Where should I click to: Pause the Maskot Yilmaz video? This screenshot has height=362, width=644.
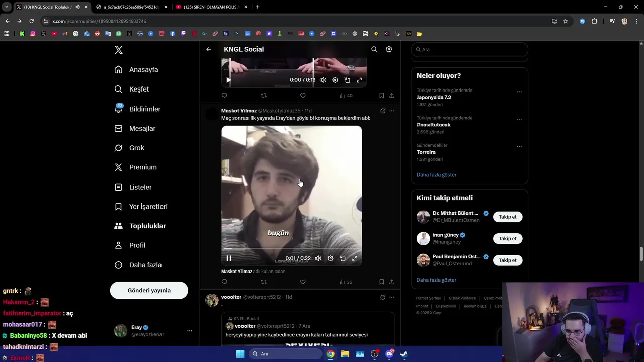tap(229, 258)
